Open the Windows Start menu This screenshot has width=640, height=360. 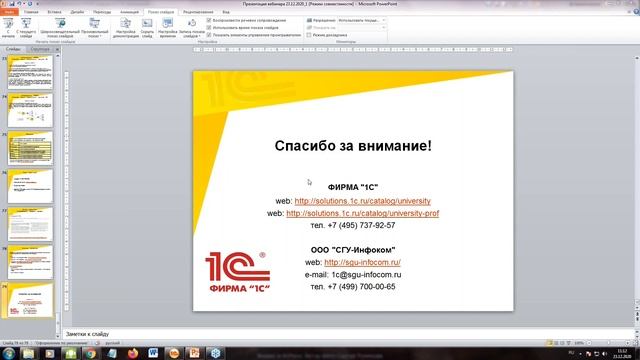(9, 353)
